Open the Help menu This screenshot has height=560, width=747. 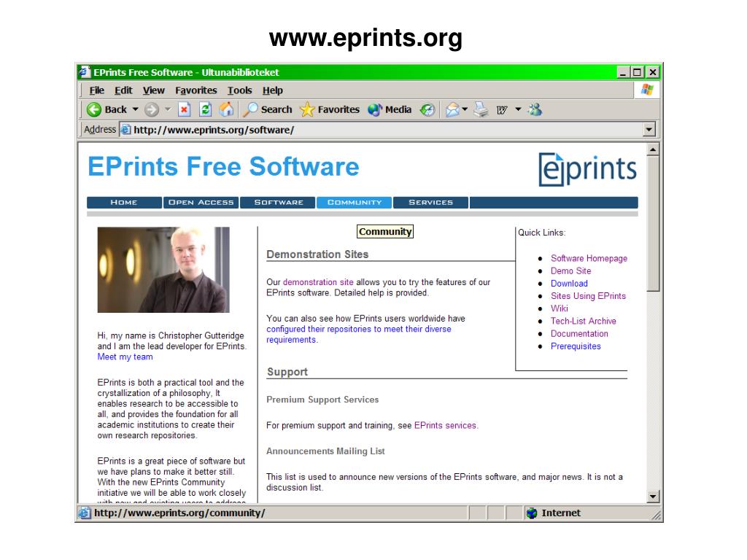click(x=273, y=90)
